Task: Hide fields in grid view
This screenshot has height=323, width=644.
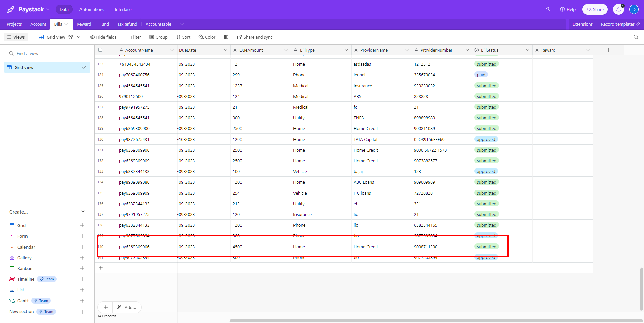Action: pyautogui.click(x=103, y=37)
